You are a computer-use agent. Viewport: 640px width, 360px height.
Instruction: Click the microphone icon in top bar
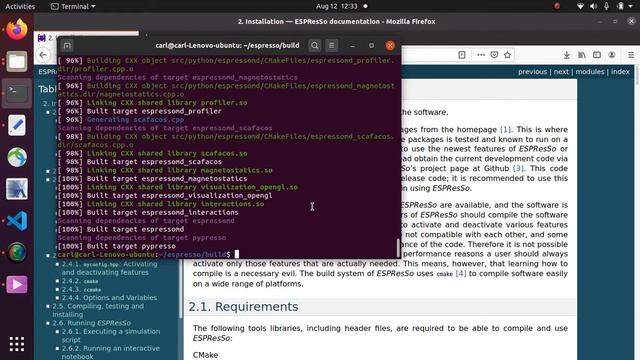(x=607, y=6)
